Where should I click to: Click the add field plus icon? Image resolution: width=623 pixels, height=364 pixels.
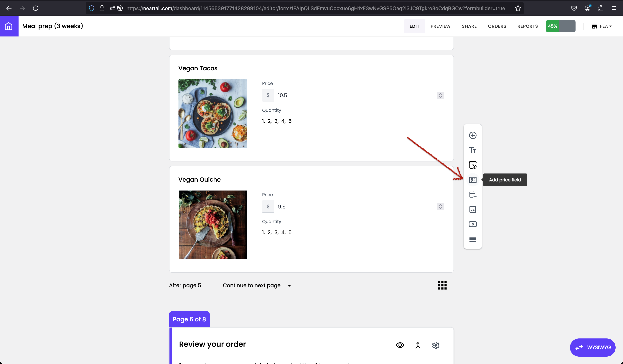tap(472, 135)
